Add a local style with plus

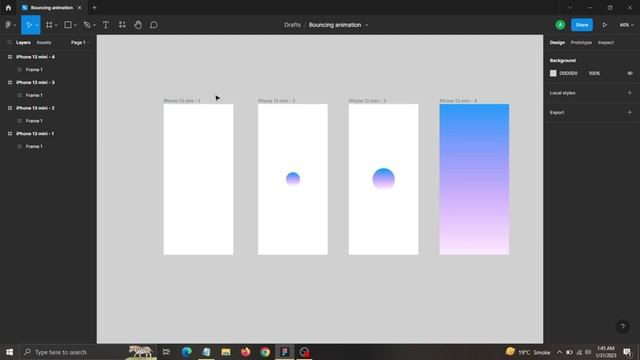[x=629, y=93]
